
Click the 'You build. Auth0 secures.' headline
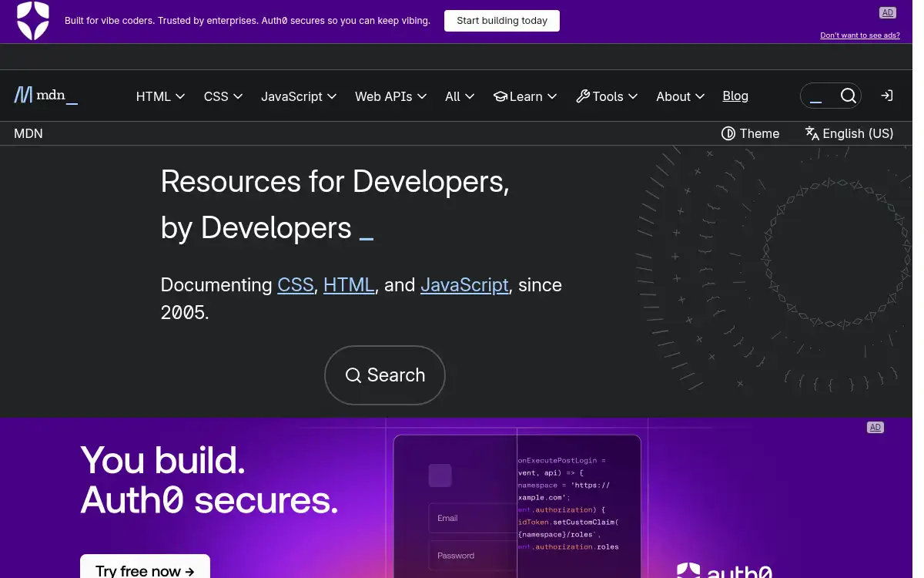pyautogui.click(x=209, y=480)
